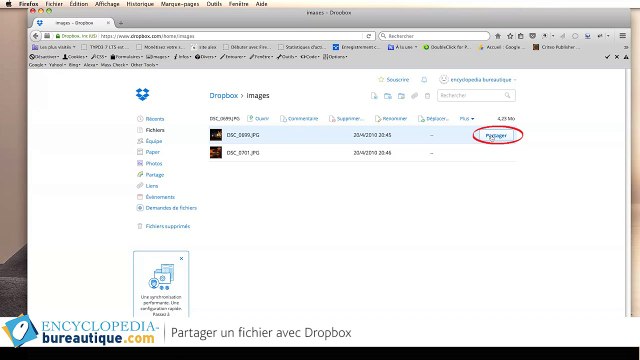Screen dimensions: 640x360
Task: Click the shared folder icon in the header toolbar
Action: coord(401,96)
